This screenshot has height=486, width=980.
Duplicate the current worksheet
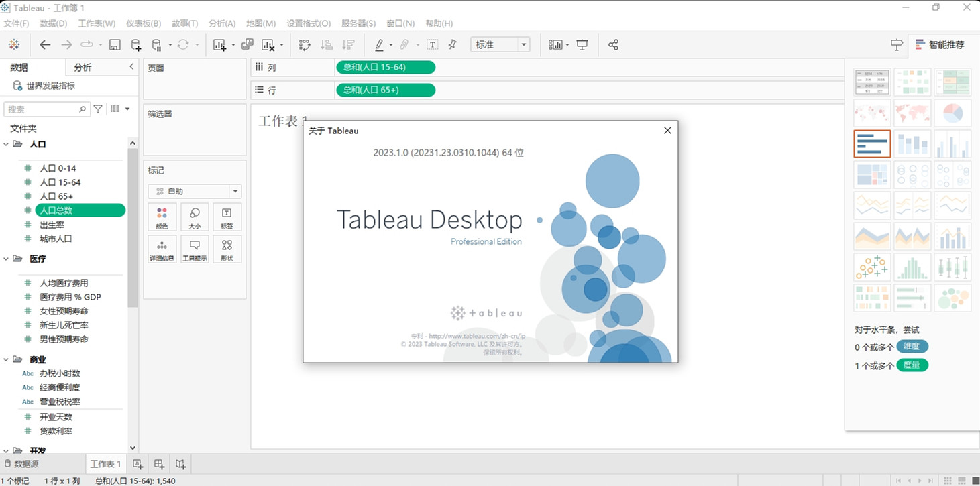(248, 45)
